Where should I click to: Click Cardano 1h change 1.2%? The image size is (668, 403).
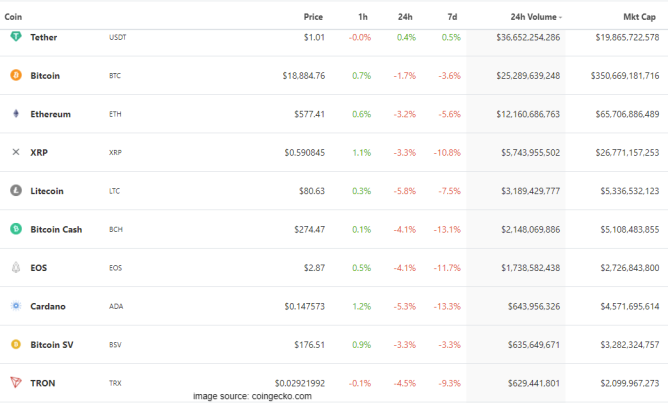coord(362,306)
